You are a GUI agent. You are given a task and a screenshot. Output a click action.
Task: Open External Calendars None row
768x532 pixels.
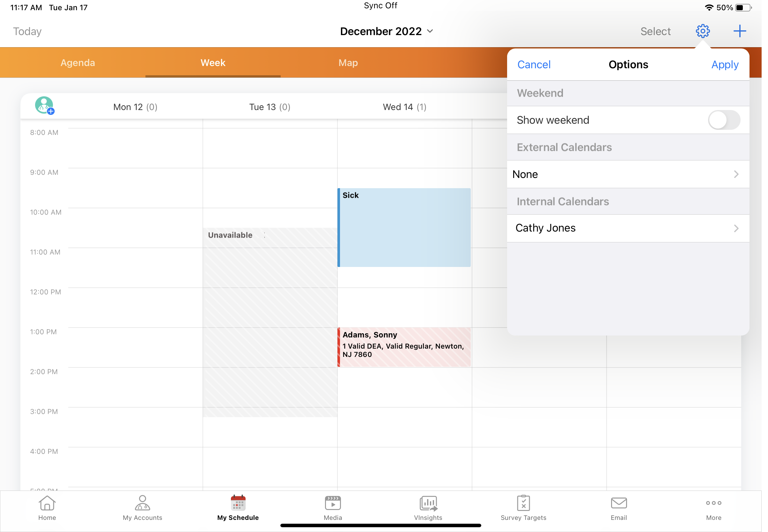[x=628, y=174]
